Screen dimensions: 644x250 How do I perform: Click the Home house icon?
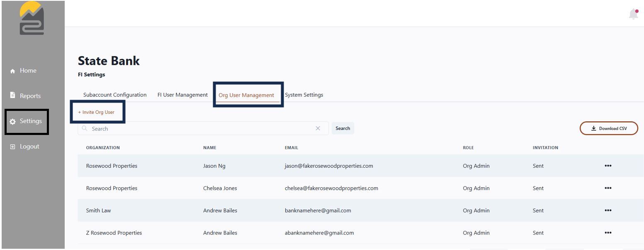pos(13,71)
